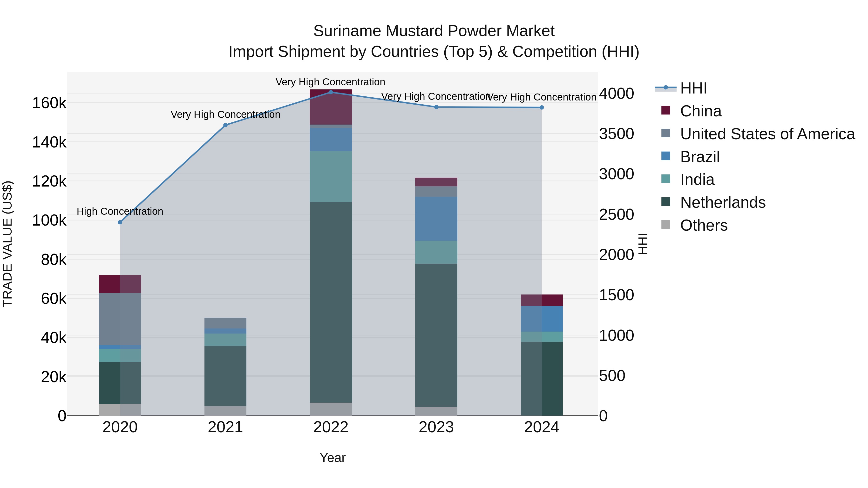Click the 'Year' x-axis title
Viewport: 868px width, 488px height.
(332, 458)
